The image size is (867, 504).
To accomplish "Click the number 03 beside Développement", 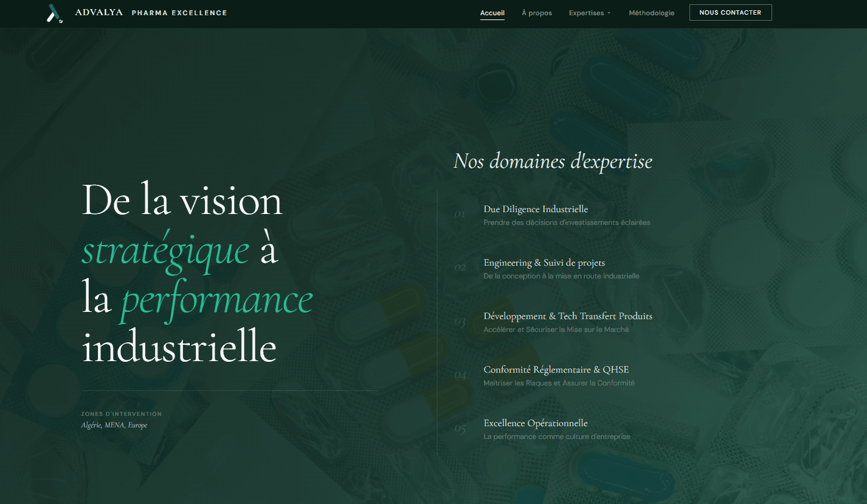I will [x=460, y=322].
